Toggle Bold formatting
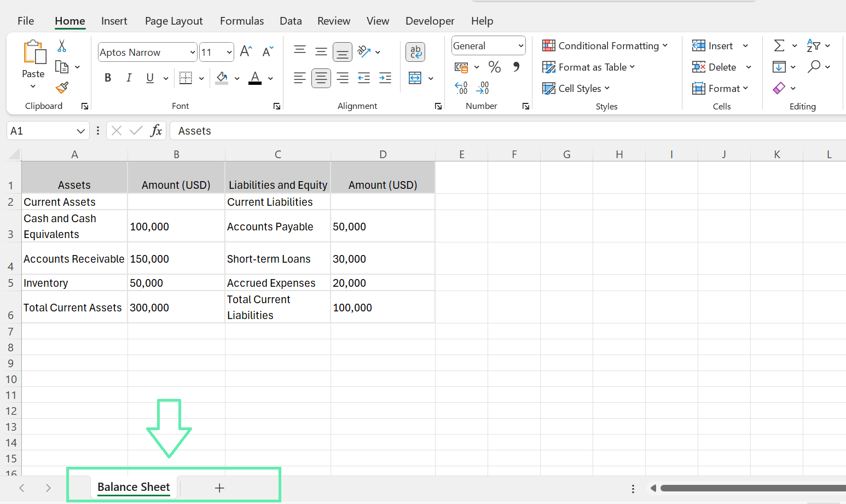The width and height of the screenshot is (846, 504). pos(108,78)
